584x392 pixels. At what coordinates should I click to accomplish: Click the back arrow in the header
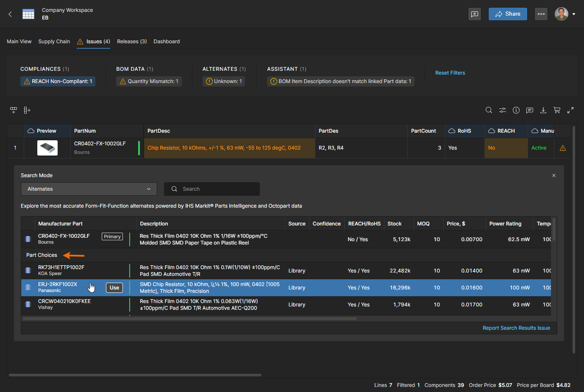click(10, 14)
